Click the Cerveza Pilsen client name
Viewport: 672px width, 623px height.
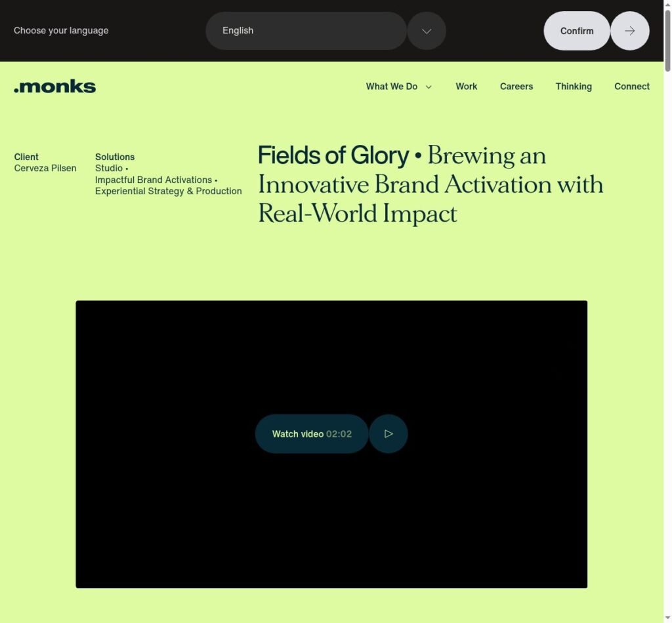click(45, 169)
